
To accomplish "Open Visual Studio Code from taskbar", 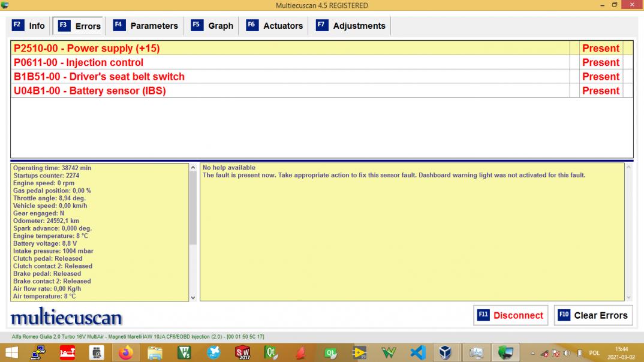I will 418,352.
